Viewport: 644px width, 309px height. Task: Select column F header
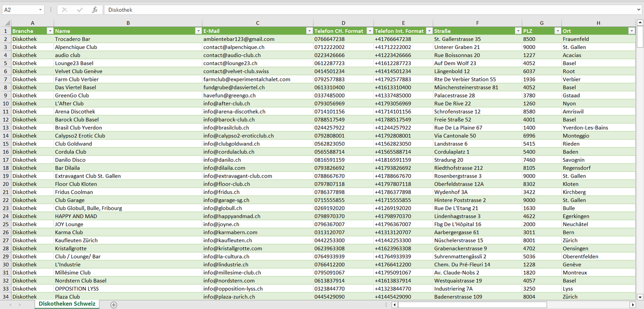coord(477,23)
